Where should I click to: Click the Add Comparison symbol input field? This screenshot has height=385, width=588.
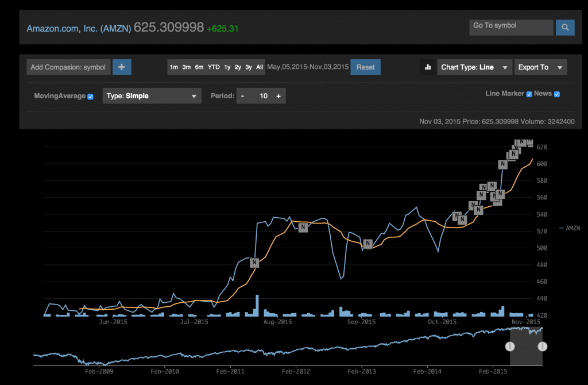coord(69,67)
